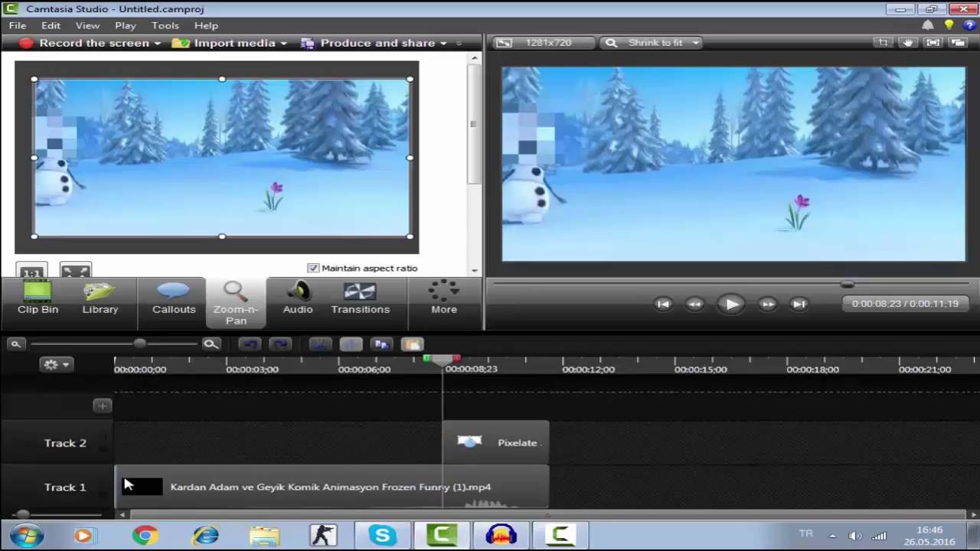Select the Track 2 label
Screen dimensions: 980x551
coord(65,442)
